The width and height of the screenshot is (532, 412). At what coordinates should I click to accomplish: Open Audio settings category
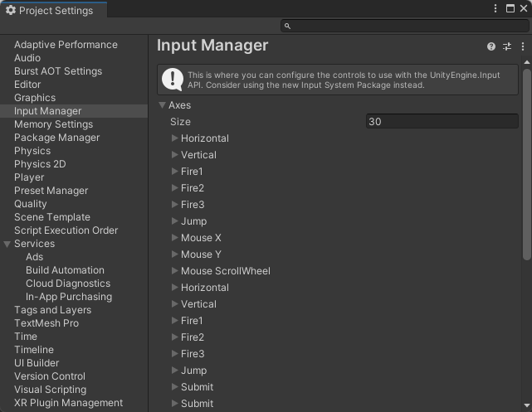point(27,58)
